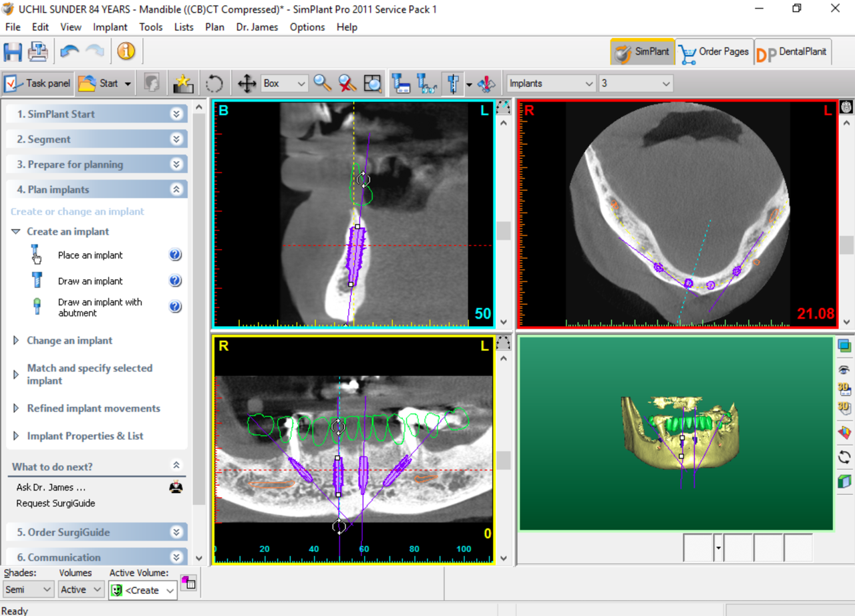The height and width of the screenshot is (616, 855).
Task: Open help for Draw an implant
Action: click(175, 281)
